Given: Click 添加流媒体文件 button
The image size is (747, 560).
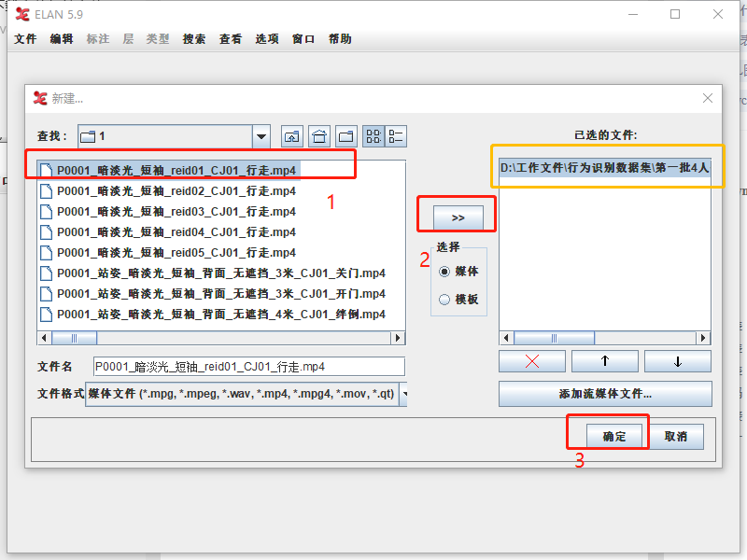Looking at the screenshot, I should [x=605, y=394].
